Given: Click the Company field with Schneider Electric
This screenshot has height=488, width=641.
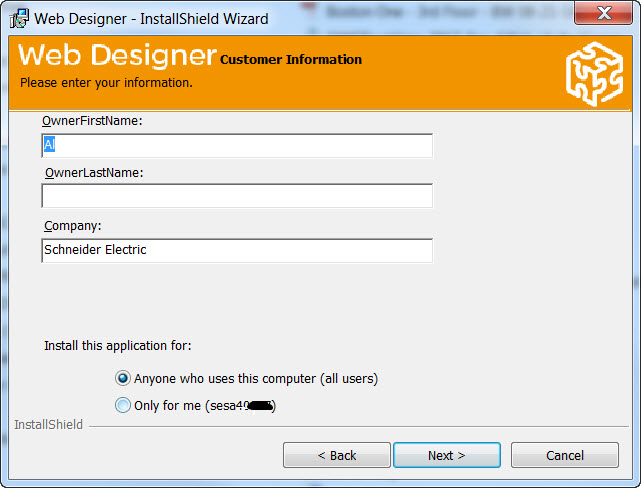Looking at the screenshot, I should (237, 251).
